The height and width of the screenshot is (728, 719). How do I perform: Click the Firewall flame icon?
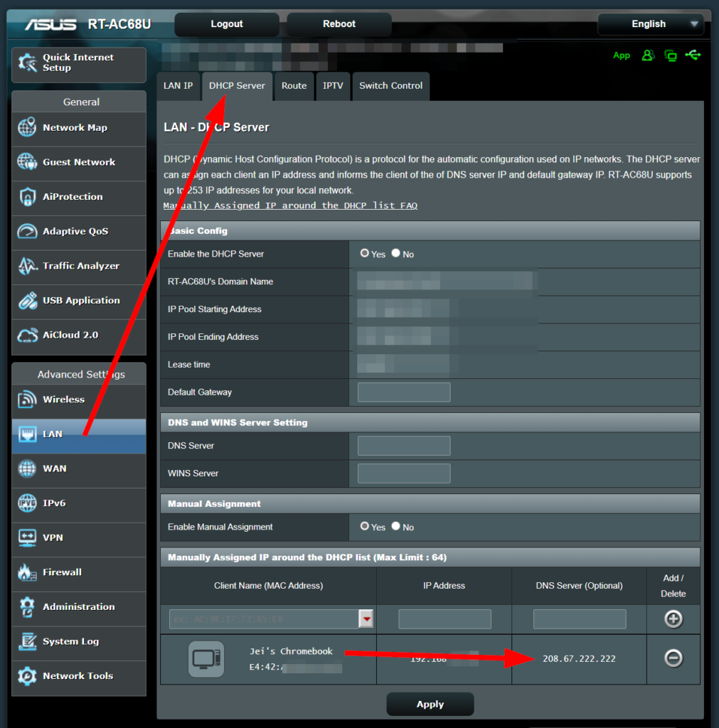pyautogui.click(x=28, y=572)
